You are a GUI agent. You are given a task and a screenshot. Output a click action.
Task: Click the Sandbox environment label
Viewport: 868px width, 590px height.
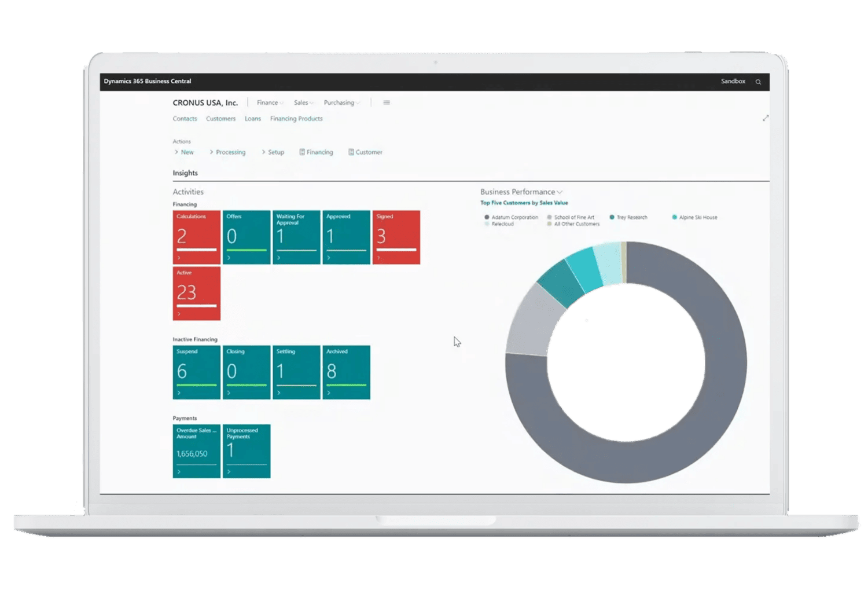tap(733, 81)
